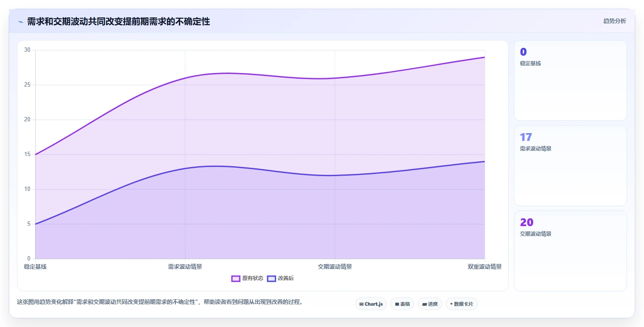Click the value 20 in the card
The width and height of the screenshot is (644, 327).
click(x=527, y=223)
